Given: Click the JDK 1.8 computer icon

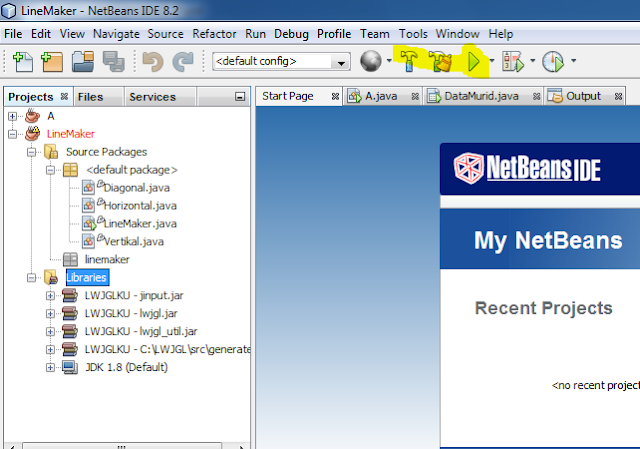Looking at the screenshot, I should click(70, 367).
